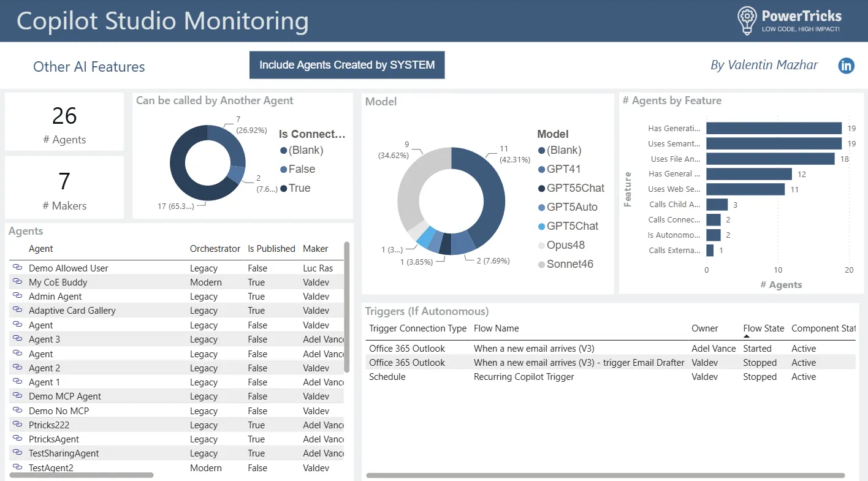Sort Agents table by Agent column
This screenshot has height=481, width=868.
(x=40, y=249)
